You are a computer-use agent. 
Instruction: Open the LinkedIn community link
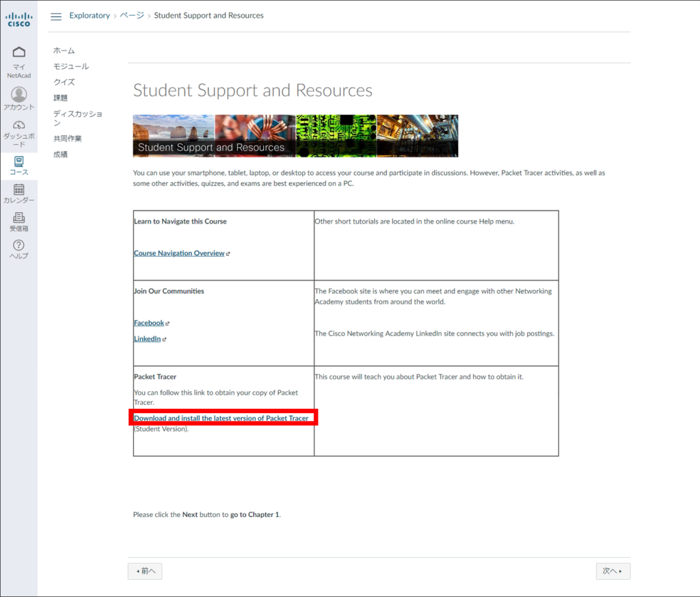[x=148, y=339]
